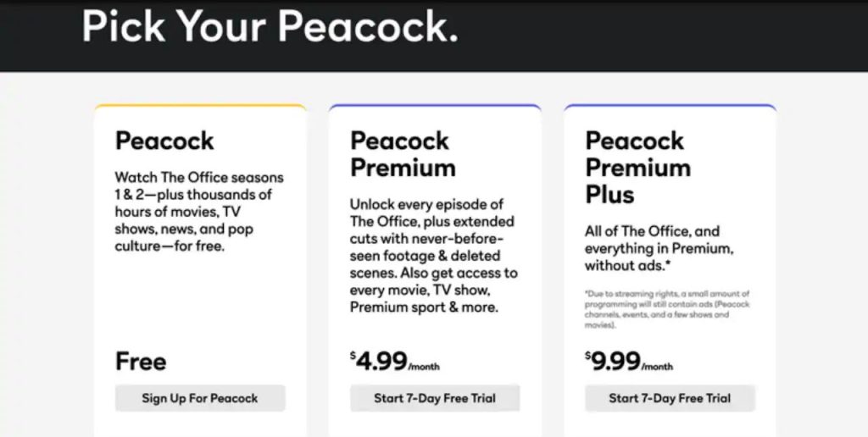This screenshot has width=868, height=437.
Task: Click the 4.99 price amount
Action: tap(381, 362)
